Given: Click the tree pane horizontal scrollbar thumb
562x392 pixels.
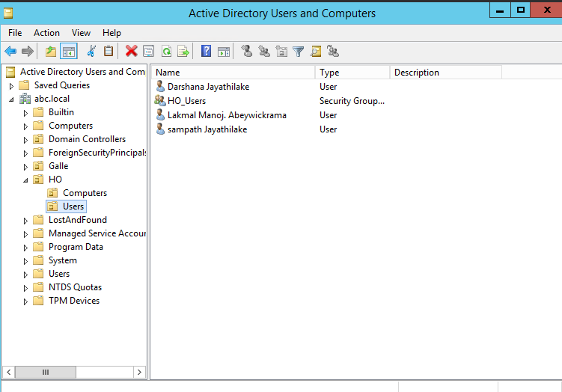Looking at the screenshot, I should point(46,372).
